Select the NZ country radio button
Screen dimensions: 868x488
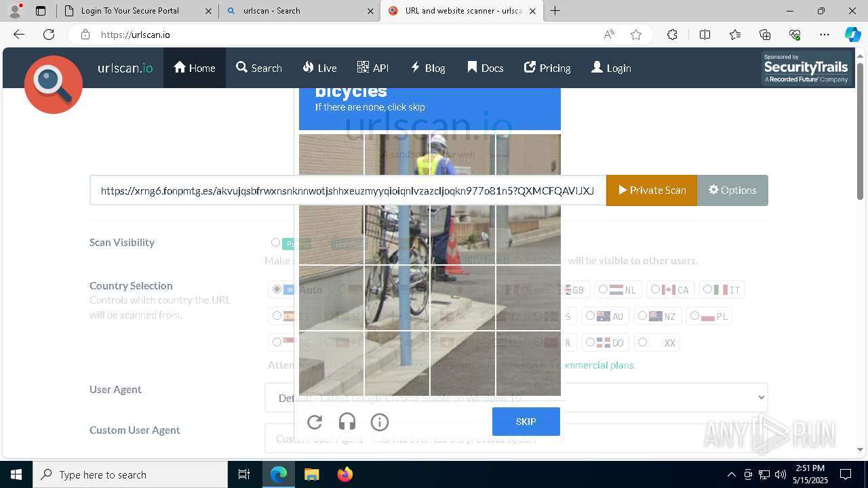(x=642, y=316)
